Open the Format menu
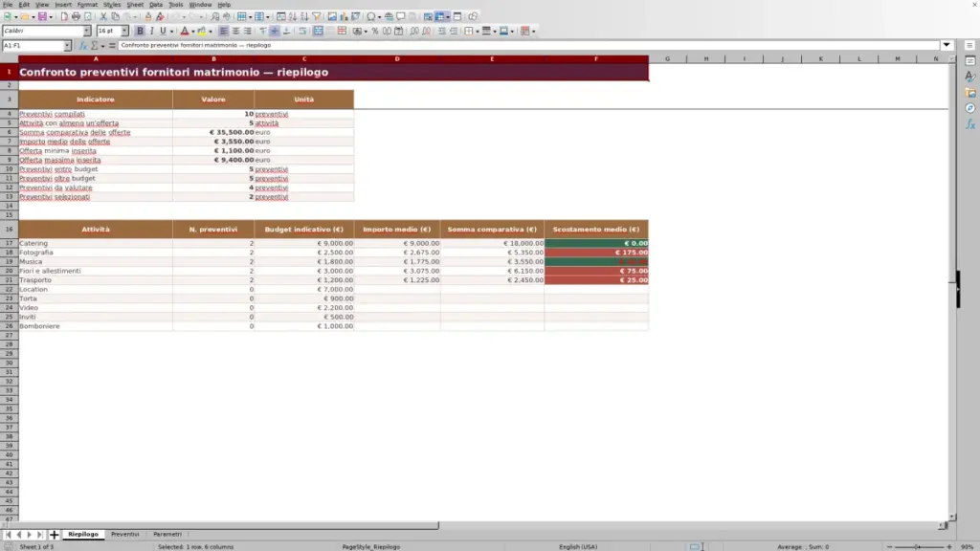This screenshot has width=980, height=551. pyautogui.click(x=87, y=5)
